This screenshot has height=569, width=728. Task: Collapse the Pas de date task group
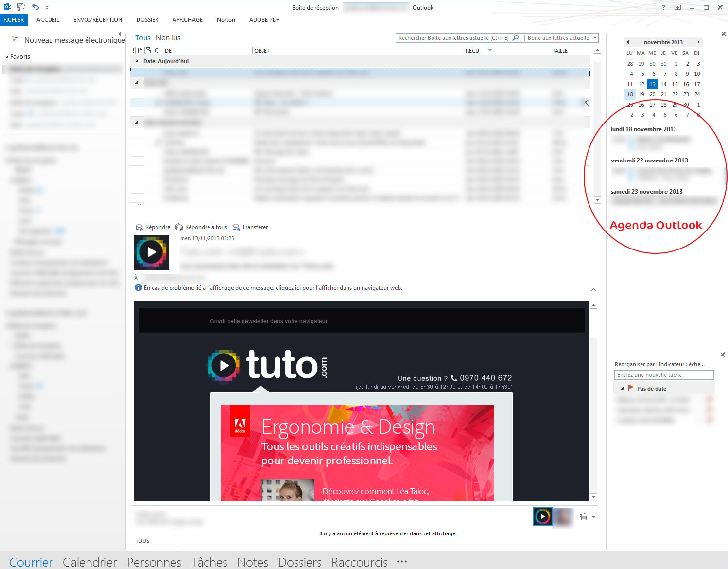tap(622, 389)
